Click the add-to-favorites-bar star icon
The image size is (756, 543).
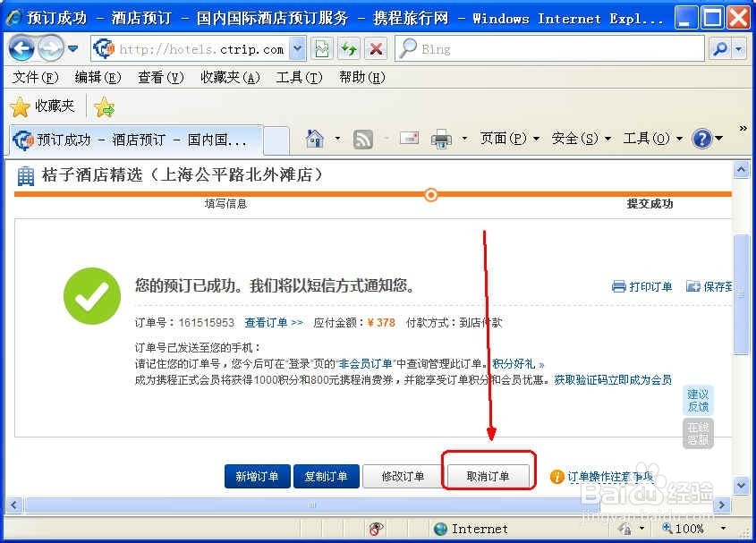pyautogui.click(x=104, y=107)
